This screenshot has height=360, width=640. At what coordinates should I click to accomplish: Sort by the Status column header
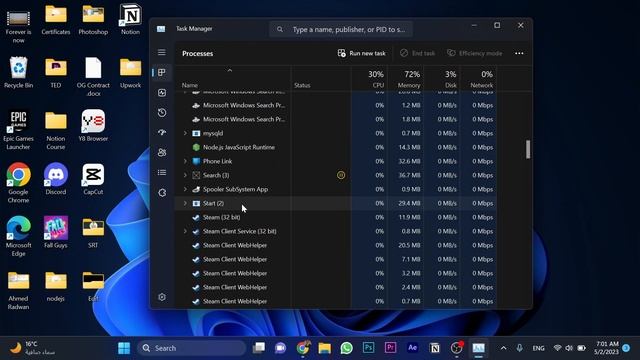point(302,85)
